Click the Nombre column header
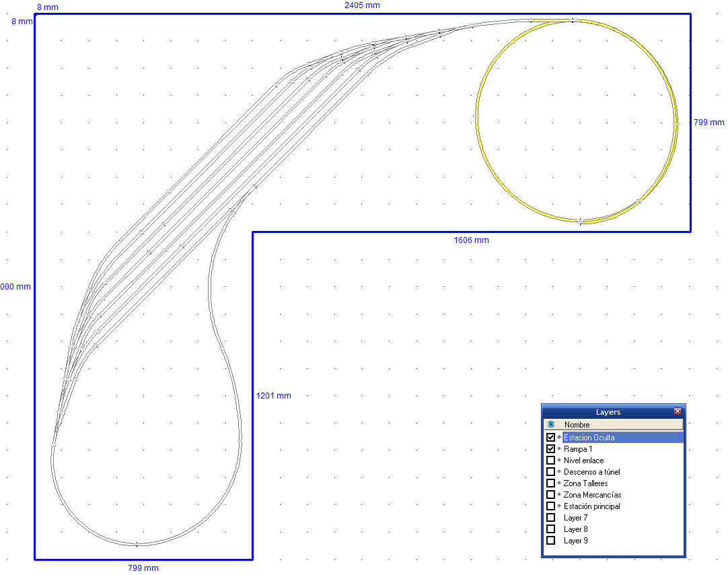 click(577, 424)
